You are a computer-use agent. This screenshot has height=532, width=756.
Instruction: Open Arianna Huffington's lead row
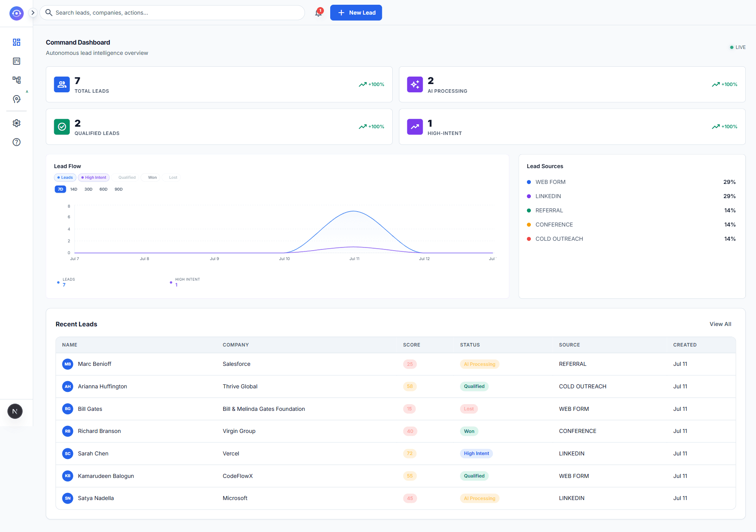pyautogui.click(x=395, y=386)
